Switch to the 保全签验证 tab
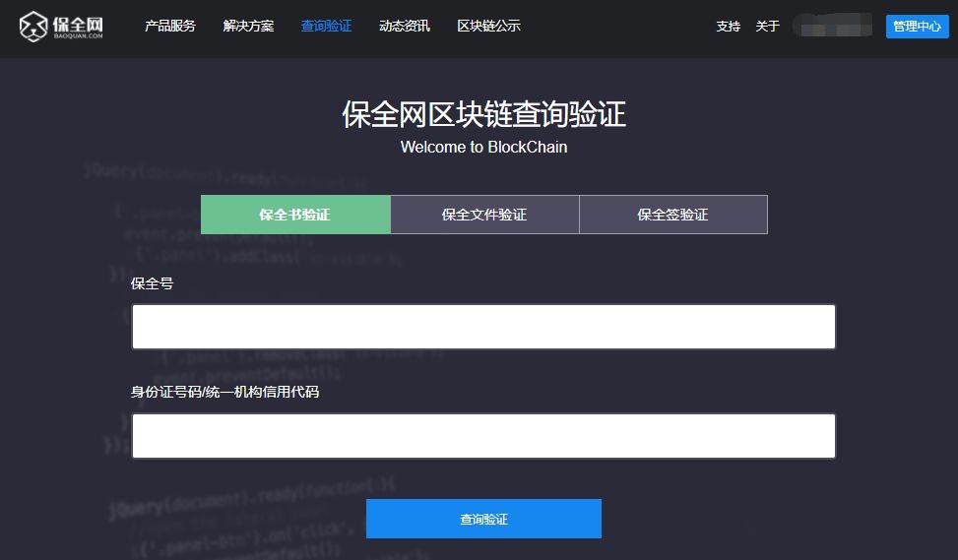The image size is (958, 560). click(x=673, y=215)
